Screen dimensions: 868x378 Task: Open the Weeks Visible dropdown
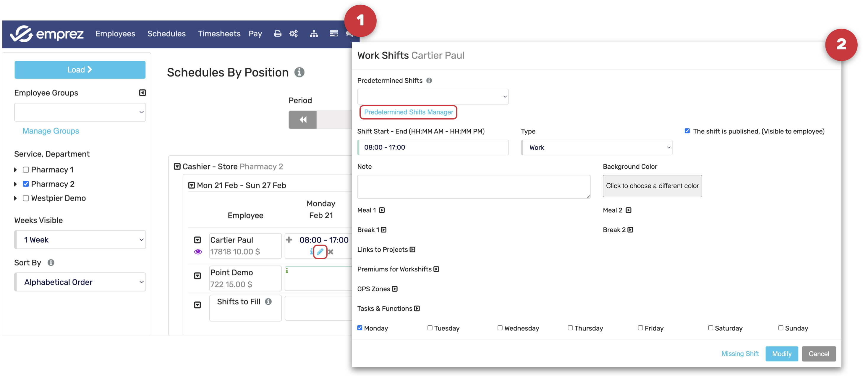coord(80,240)
